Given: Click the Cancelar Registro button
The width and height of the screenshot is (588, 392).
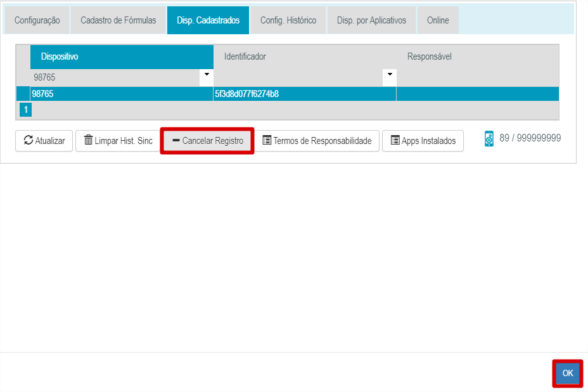Looking at the screenshot, I should click(x=207, y=141).
